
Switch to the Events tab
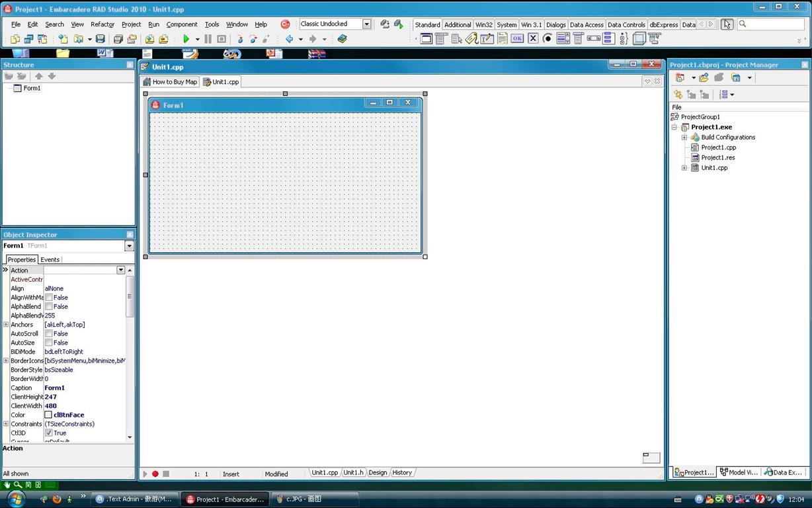(x=50, y=260)
